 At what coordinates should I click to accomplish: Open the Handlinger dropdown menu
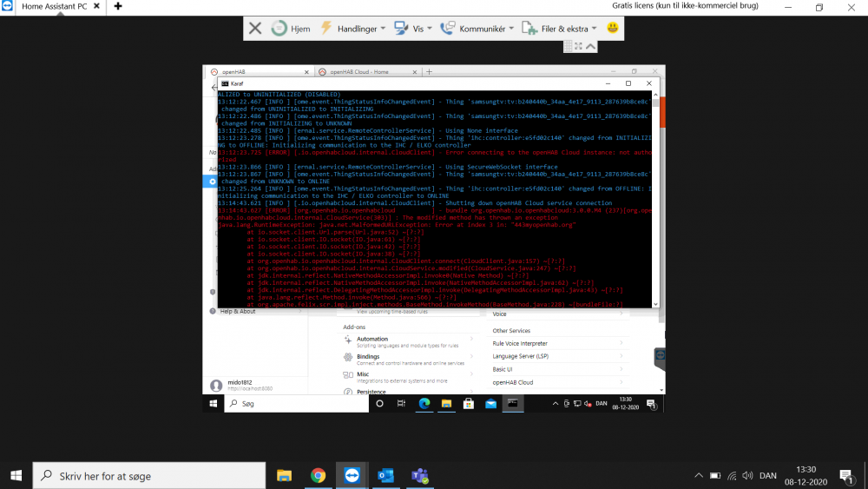(x=352, y=29)
